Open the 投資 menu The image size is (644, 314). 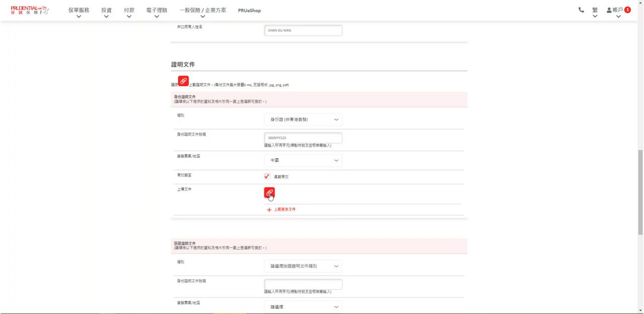[106, 11]
